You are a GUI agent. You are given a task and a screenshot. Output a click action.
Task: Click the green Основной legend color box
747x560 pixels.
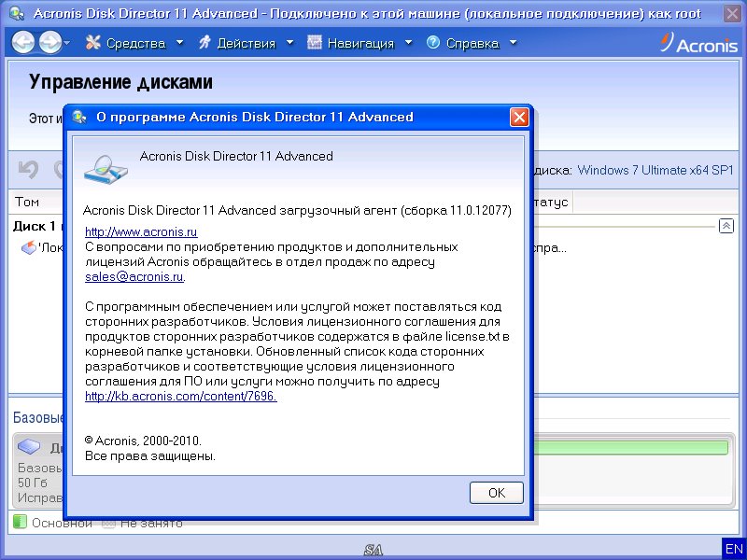[x=20, y=523]
